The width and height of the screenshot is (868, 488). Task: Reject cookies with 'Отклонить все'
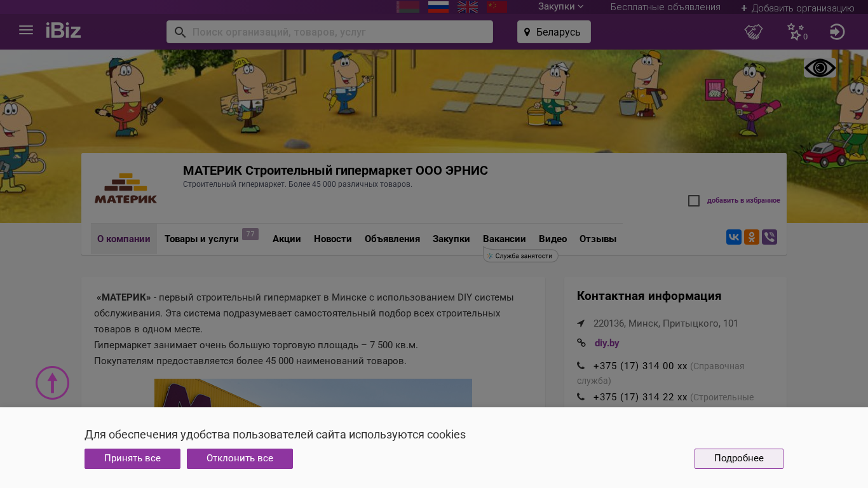click(240, 459)
